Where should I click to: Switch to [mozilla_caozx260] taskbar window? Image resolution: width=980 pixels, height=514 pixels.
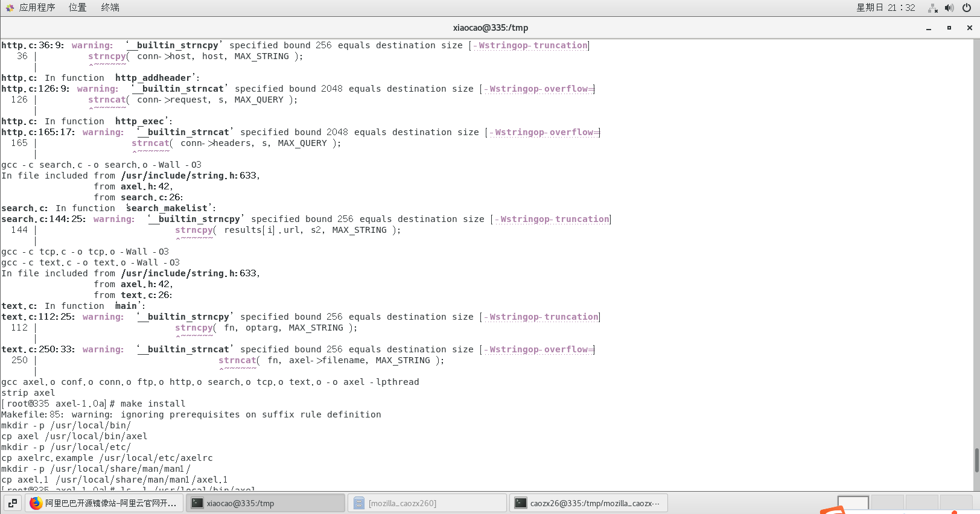click(x=427, y=503)
